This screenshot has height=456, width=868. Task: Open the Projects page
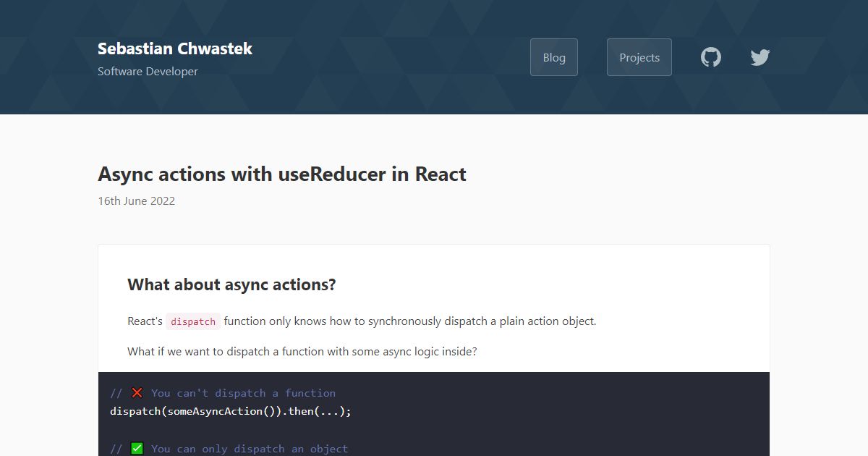[639, 57]
